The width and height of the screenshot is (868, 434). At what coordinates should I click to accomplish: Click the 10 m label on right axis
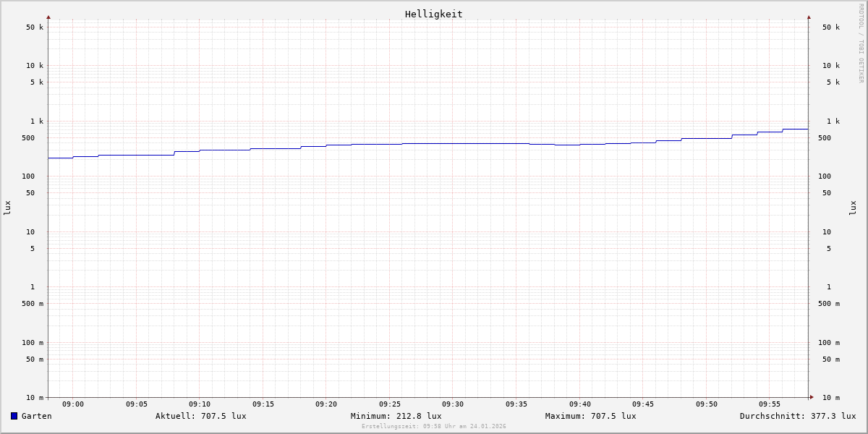point(830,398)
